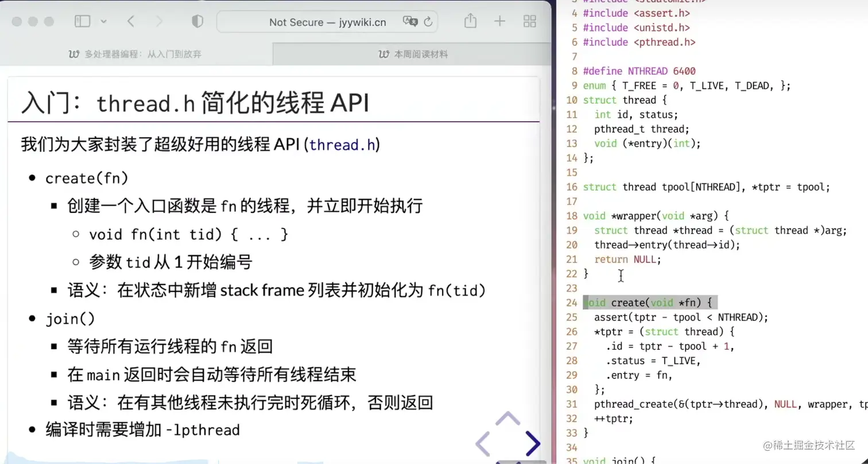Click the pthread_create call line in the code editor

coord(731,404)
